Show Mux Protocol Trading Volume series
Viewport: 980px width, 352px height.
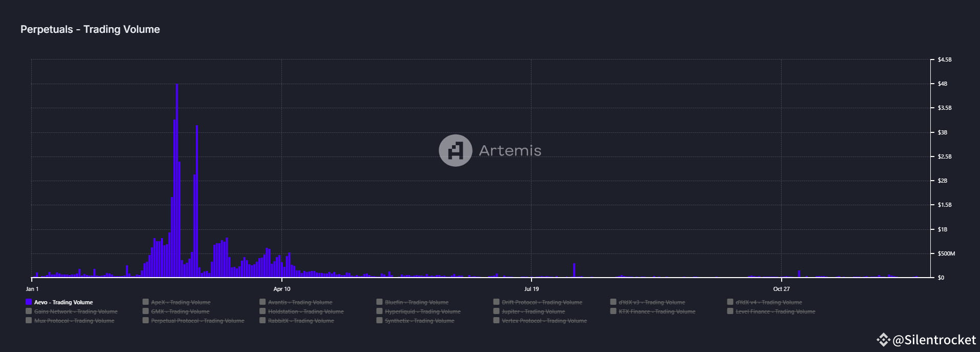(70, 321)
